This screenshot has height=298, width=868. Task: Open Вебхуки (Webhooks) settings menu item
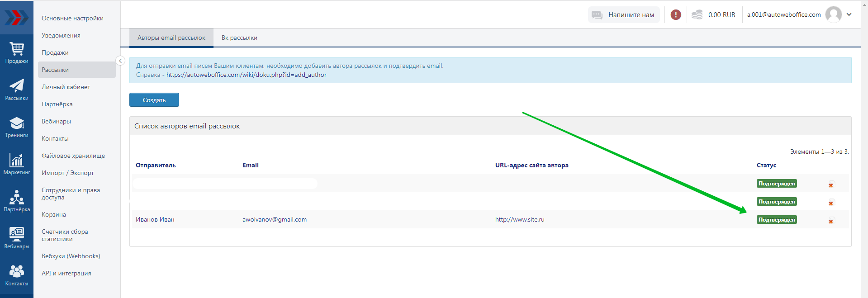(71, 256)
